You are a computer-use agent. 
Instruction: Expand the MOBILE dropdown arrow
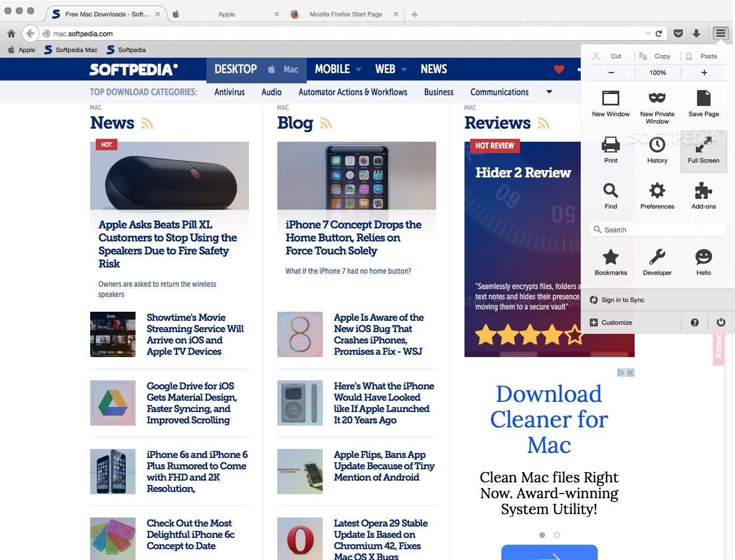pyautogui.click(x=358, y=69)
